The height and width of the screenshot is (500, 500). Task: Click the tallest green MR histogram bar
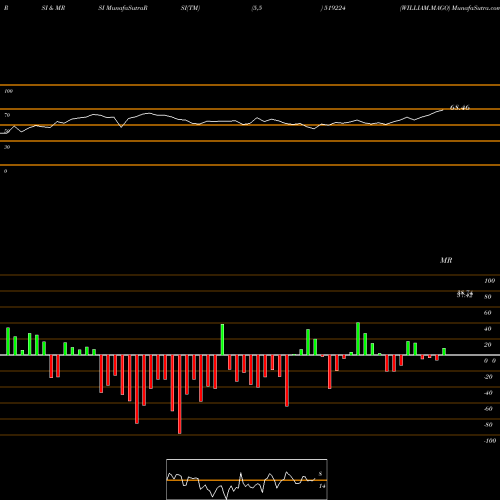tap(358, 339)
